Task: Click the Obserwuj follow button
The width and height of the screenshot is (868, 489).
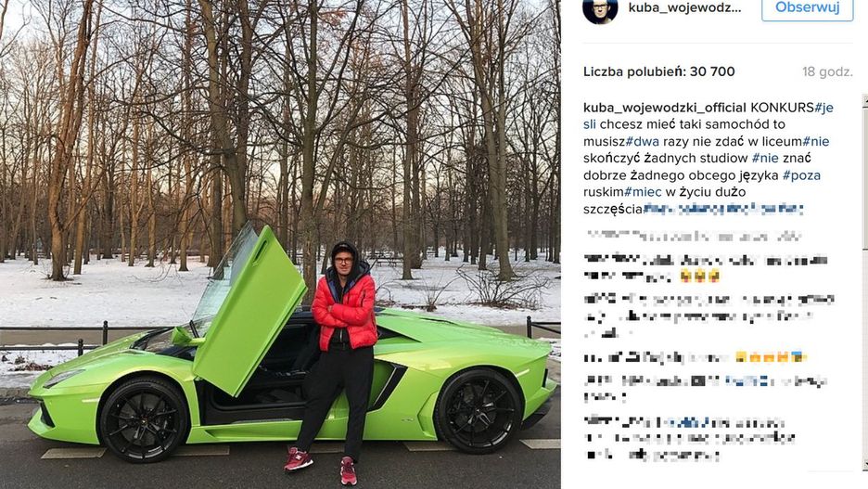Action: coord(807,7)
